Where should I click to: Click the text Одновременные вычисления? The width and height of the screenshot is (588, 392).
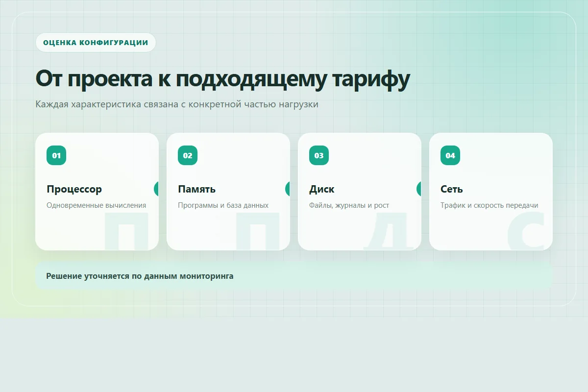[x=96, y=205]
